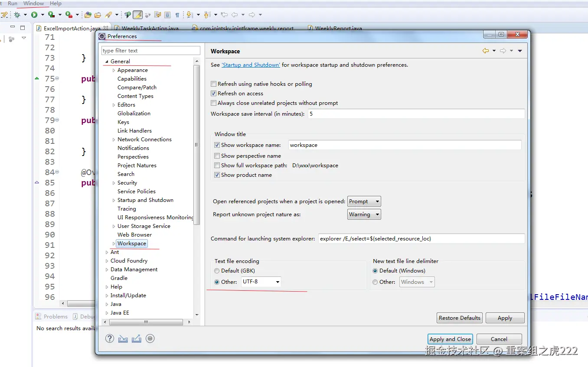Uncheck Show product name
Viewport: 588px width, 367px height.
pos(217,175)
